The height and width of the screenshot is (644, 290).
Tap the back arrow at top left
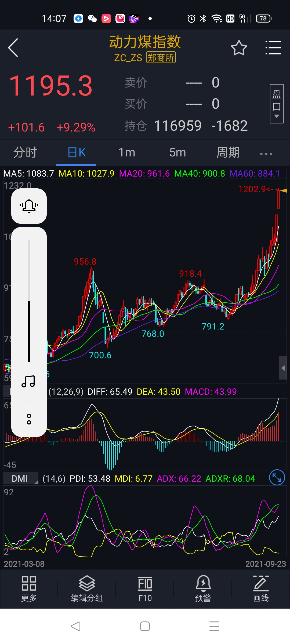tap(13, 48)
